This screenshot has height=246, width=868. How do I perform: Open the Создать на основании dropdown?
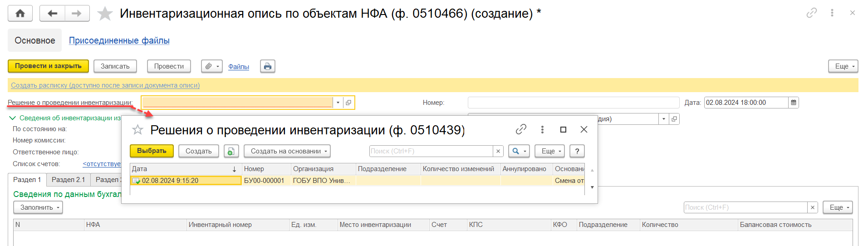tap(287, 151)
